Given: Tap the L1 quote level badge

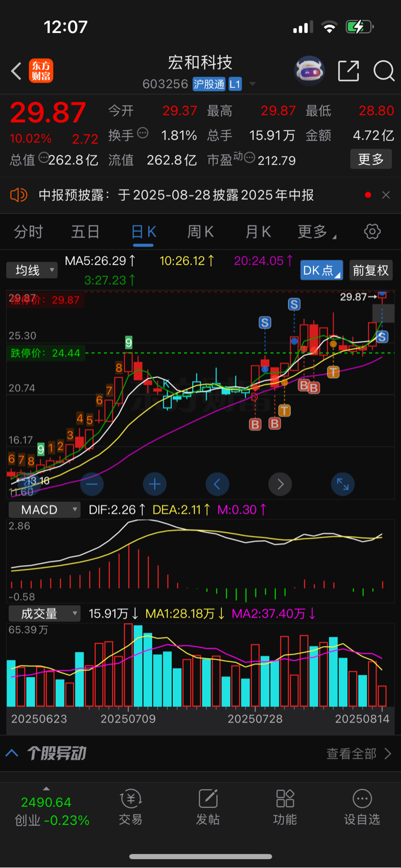Looking at the screenshot, I should 235,84.
